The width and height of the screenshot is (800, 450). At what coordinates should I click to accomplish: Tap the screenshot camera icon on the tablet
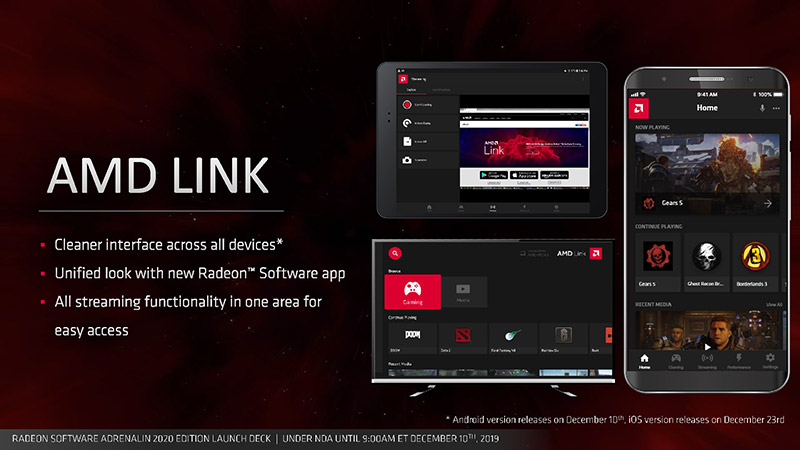[x=407, y=160]
